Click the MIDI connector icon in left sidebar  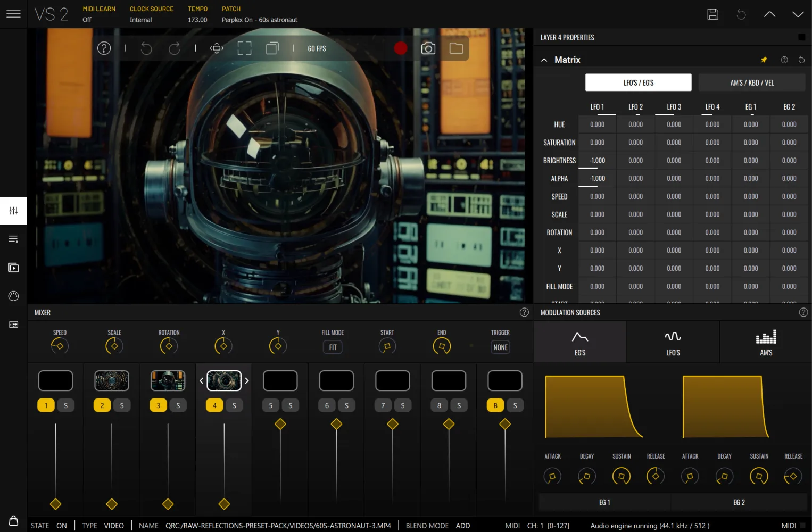(13, 296)
